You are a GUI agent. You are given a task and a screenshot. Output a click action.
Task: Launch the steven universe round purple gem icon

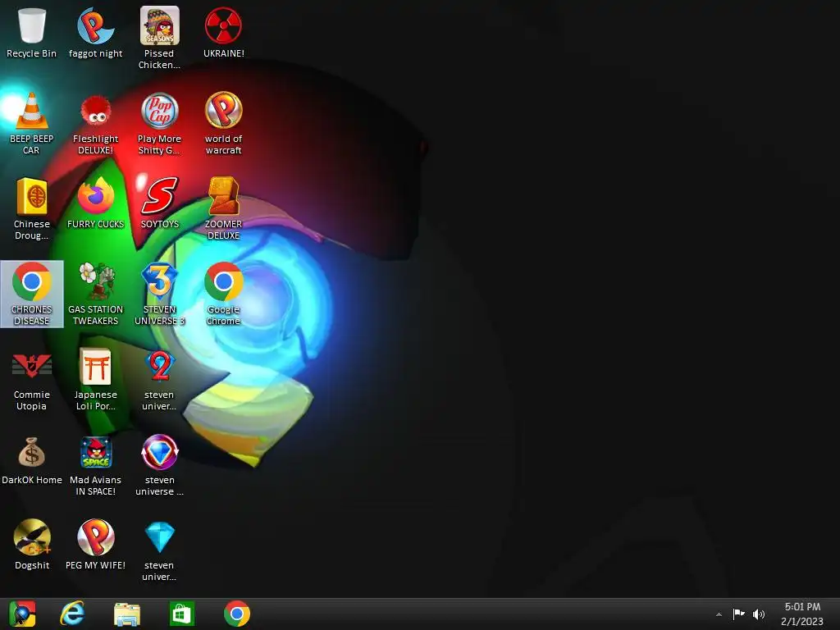pos(160,452)
